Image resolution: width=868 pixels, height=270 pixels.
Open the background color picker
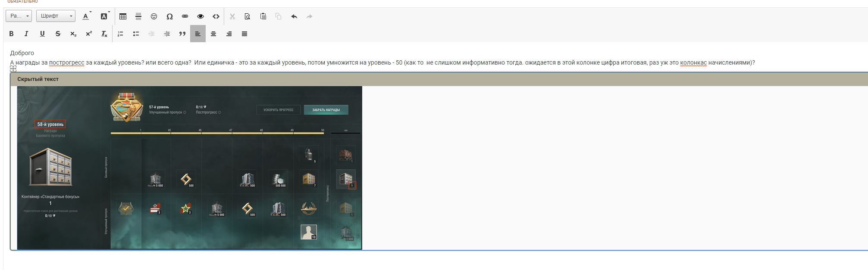(x=104, y=16)
